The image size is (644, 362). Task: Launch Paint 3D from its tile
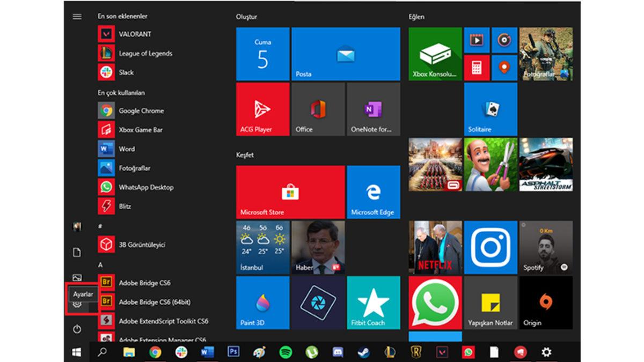point(262,302)
